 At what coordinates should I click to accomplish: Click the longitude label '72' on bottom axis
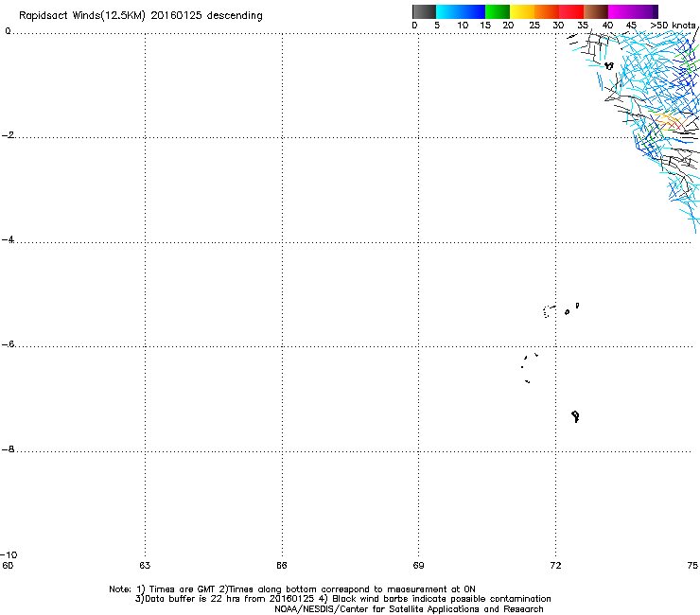(555, 566)
